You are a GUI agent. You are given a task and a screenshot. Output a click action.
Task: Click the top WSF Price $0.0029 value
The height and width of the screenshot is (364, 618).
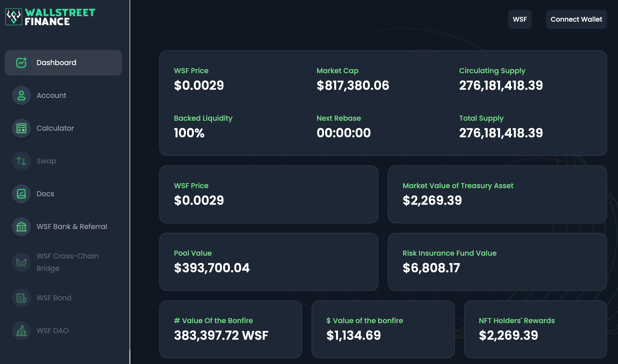coord(199,85)
